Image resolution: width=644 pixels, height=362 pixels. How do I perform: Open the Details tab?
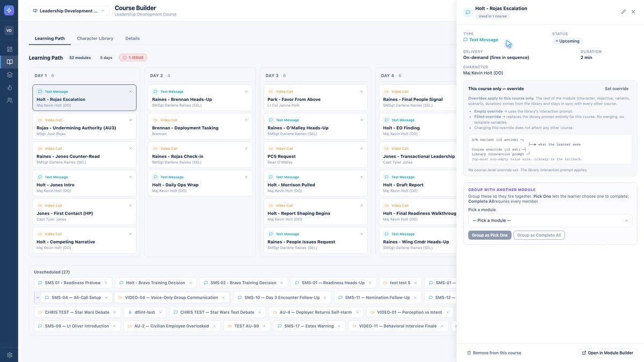133,39
